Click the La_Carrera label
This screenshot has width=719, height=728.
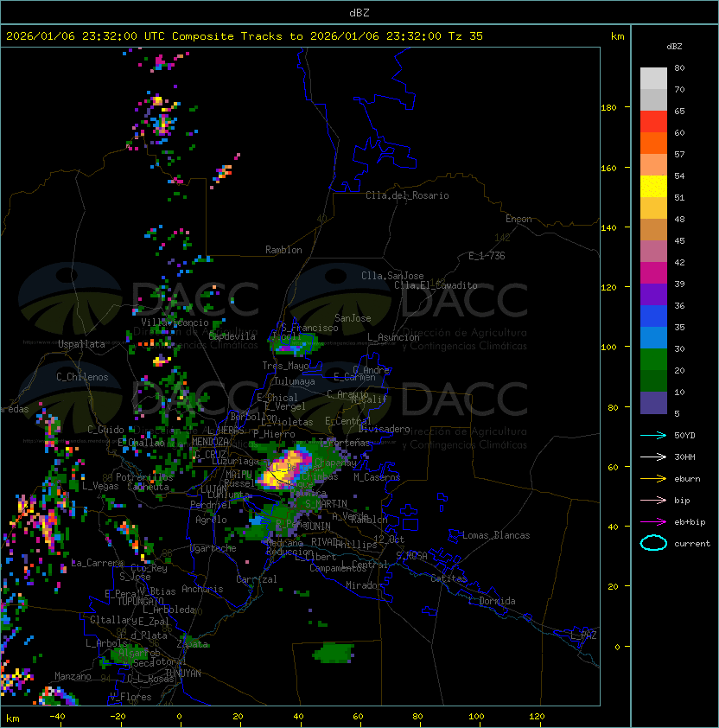97,563
